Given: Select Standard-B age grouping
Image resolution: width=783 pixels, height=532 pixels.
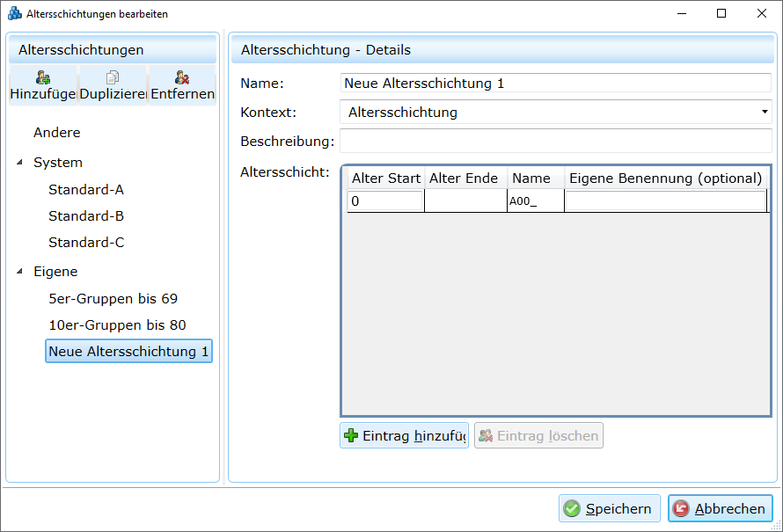Looking at the screenshot, I should tap(86, 216).
